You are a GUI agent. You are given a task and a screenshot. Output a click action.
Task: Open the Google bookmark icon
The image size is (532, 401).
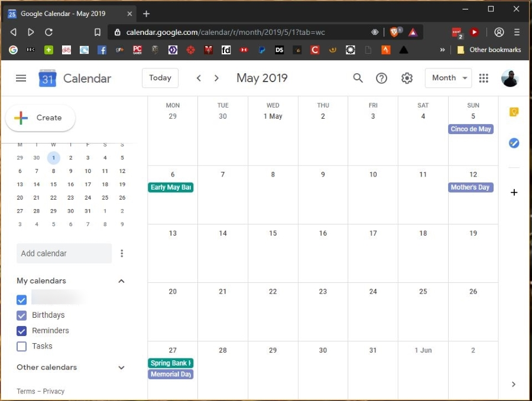coord(13,50)
